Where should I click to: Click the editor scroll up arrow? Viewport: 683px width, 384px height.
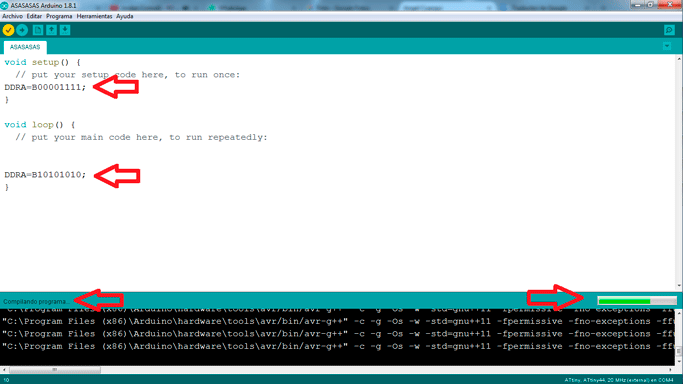679,58
